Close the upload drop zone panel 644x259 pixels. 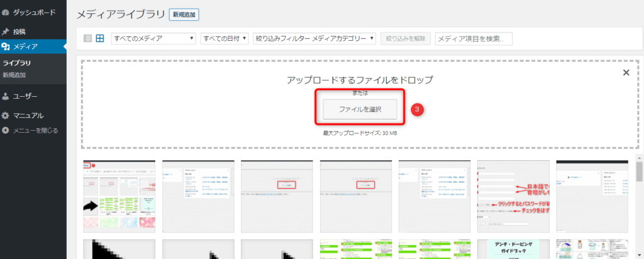pos(626,72)
